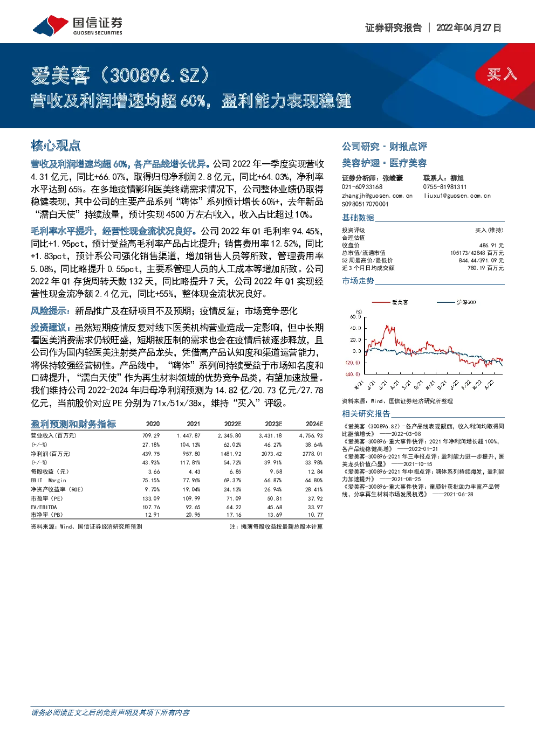Viewport: 535px width, 756px height.
Task: Click the 市场走势 section heading
Action: click(358, 281)
